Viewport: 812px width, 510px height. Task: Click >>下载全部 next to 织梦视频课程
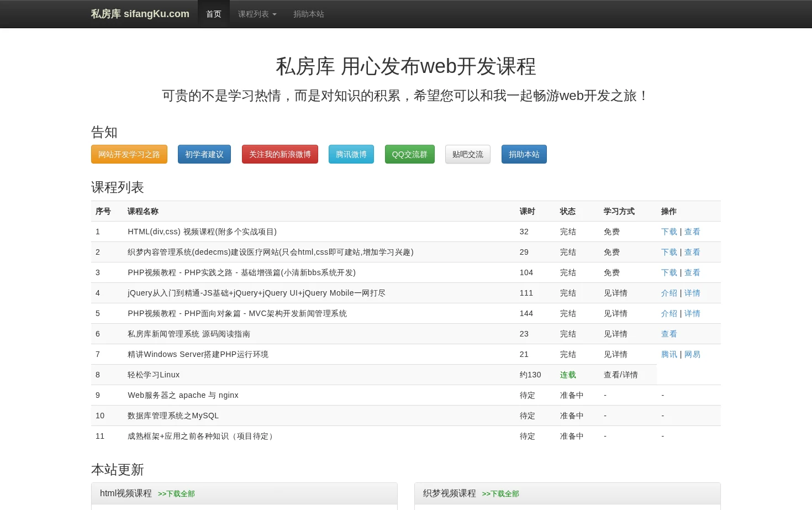click(500, 494)
